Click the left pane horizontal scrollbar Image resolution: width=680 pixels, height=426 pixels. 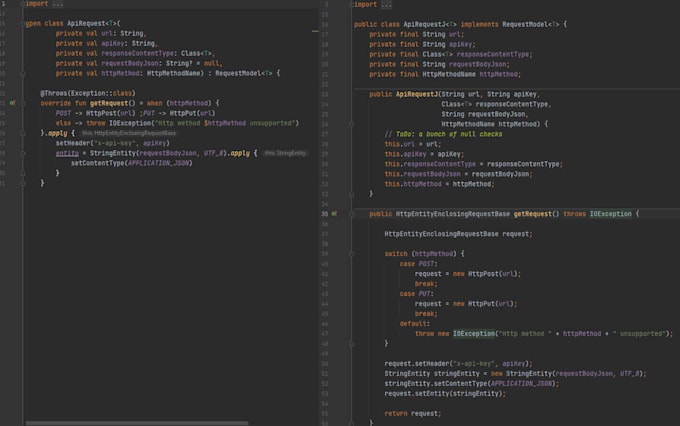pos(137,423)
